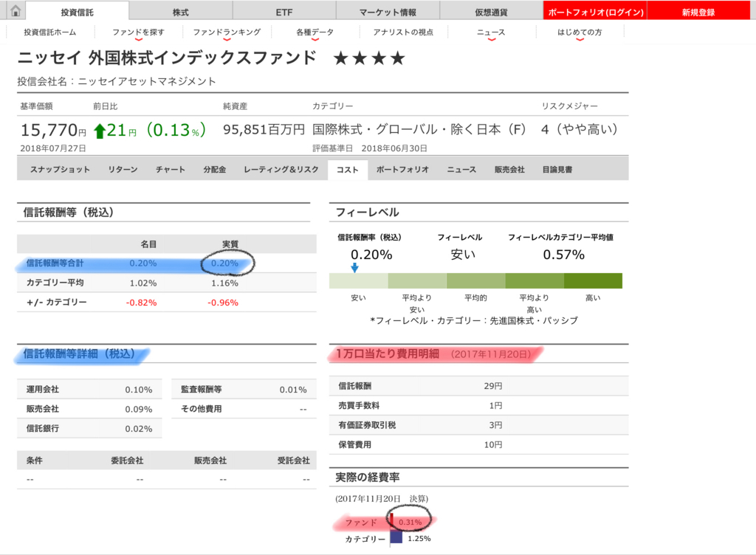Click the 信託報酬等合計 row label

[55, 263]
